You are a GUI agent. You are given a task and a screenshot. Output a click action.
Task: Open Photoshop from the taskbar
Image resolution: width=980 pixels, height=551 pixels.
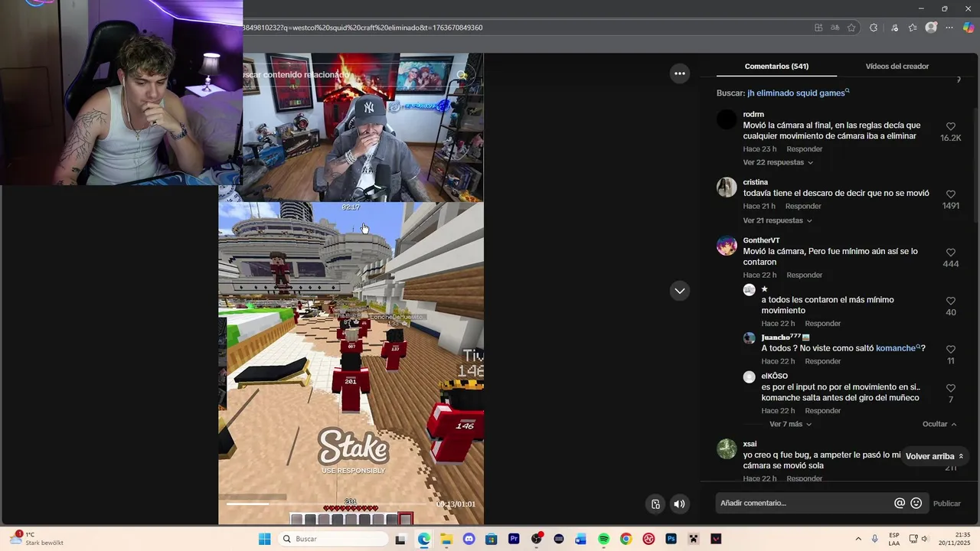coord(671,539)
